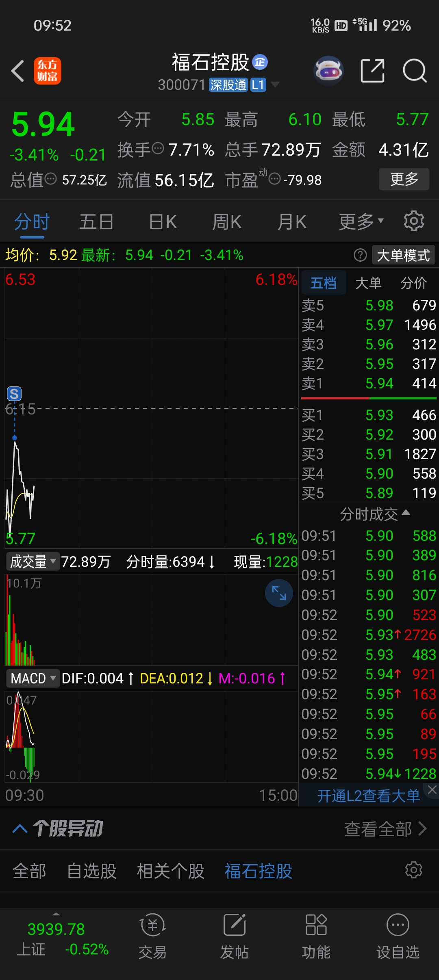Viewport: 439px width, 980px height.
Task: Switch to the 月K tab
Action: [292, 222]
